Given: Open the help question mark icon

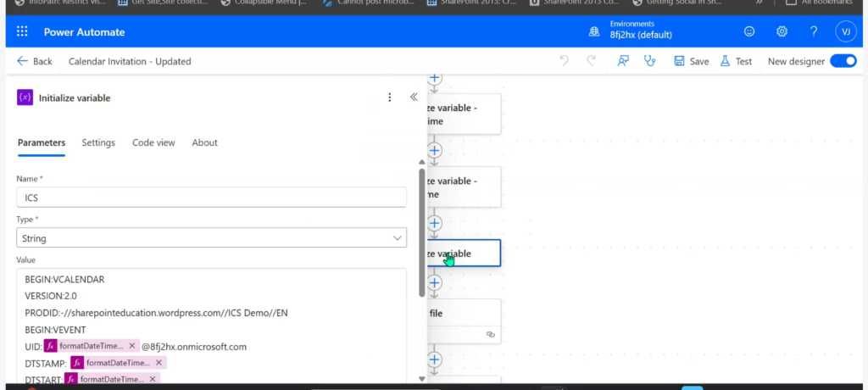Looking at the screenshot, I should 814,31.
